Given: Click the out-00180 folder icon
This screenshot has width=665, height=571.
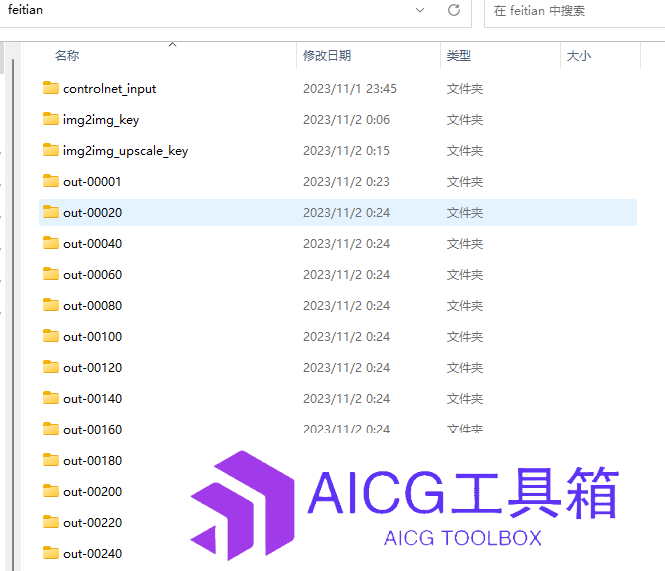Looking at the screenshot, I should click(x=51, y=460).
